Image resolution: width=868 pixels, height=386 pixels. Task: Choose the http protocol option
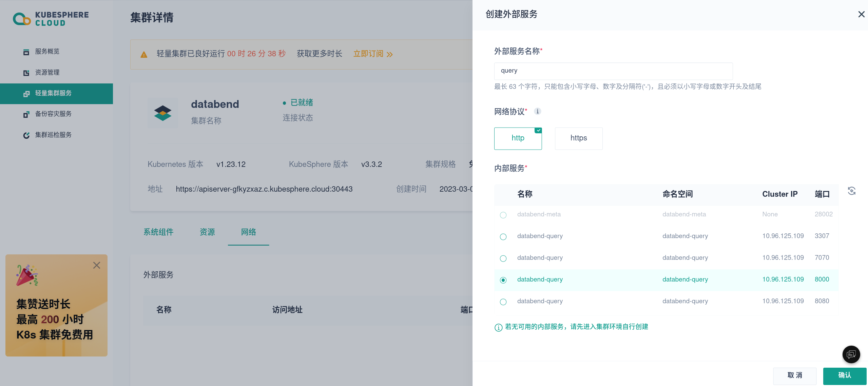point(518,138)
